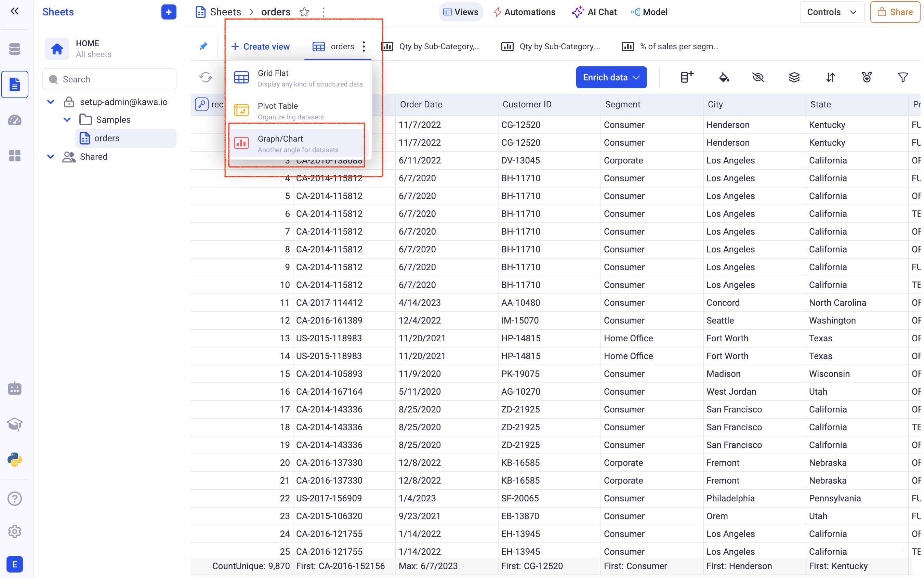
Task: Click the medal ranking icon
Action: click(867, 78)
